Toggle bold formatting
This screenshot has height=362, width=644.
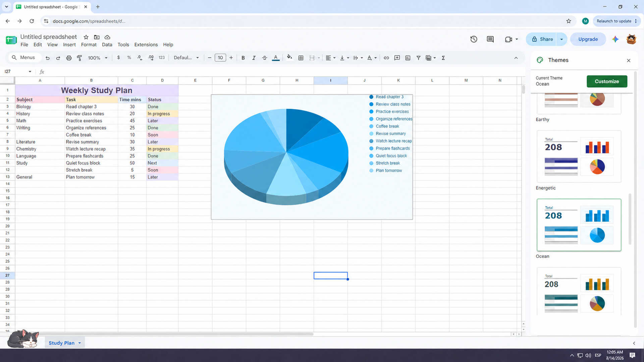click(243, 58)
